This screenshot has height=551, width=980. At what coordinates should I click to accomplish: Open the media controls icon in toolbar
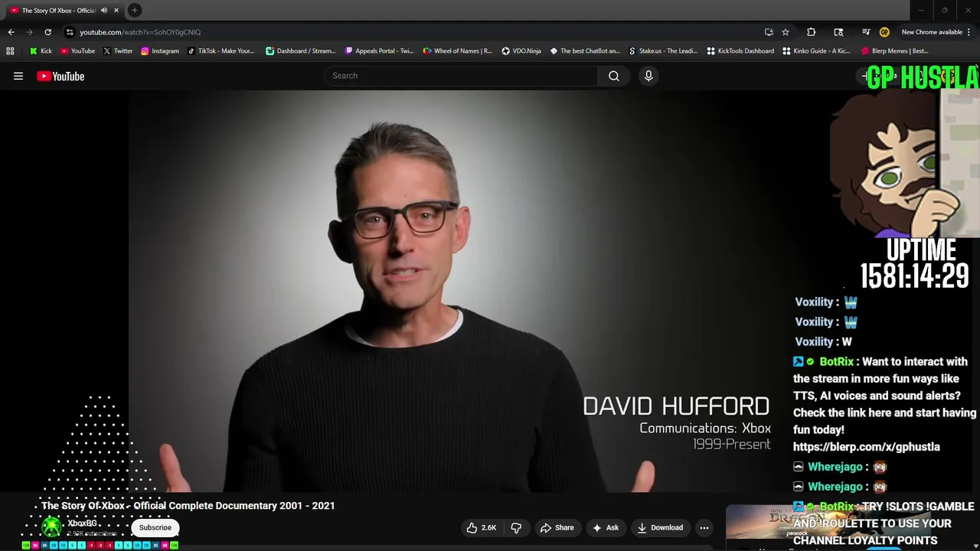[866, 32]
